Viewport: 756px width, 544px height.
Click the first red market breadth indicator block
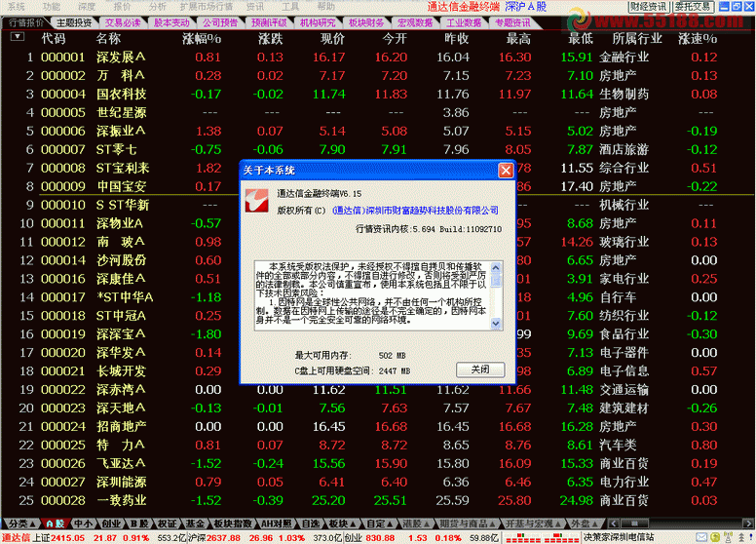coord(522,538)
